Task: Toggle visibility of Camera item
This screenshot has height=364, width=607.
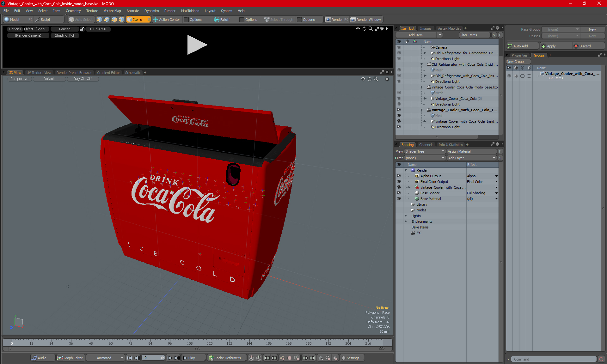Action: point(399,47)
